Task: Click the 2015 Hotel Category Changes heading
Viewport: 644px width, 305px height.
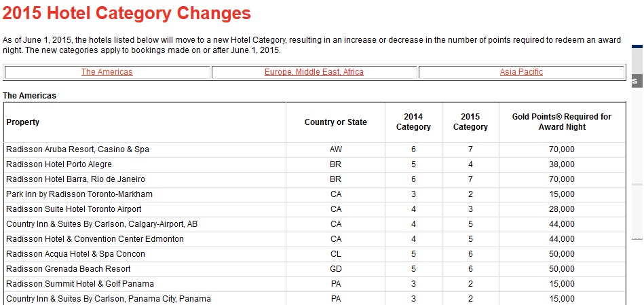Action: (x=127, y=13)
